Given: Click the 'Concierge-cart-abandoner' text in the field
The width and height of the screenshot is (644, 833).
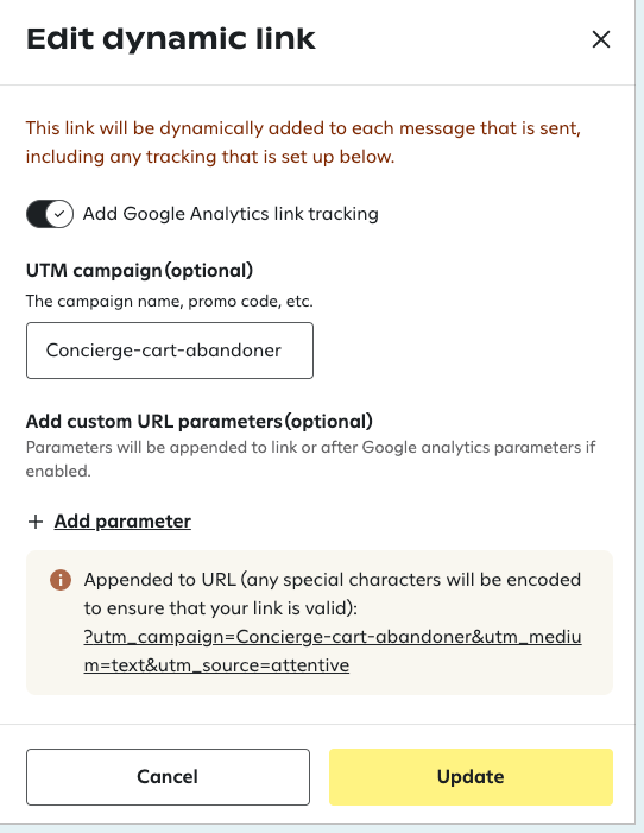Looking at the screenshot, I should pos(163,351).
